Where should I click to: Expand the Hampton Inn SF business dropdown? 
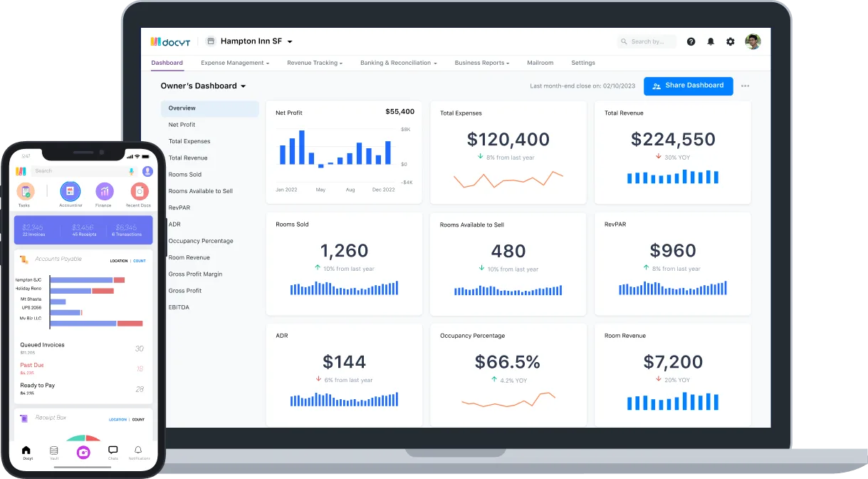coord(290,42)
